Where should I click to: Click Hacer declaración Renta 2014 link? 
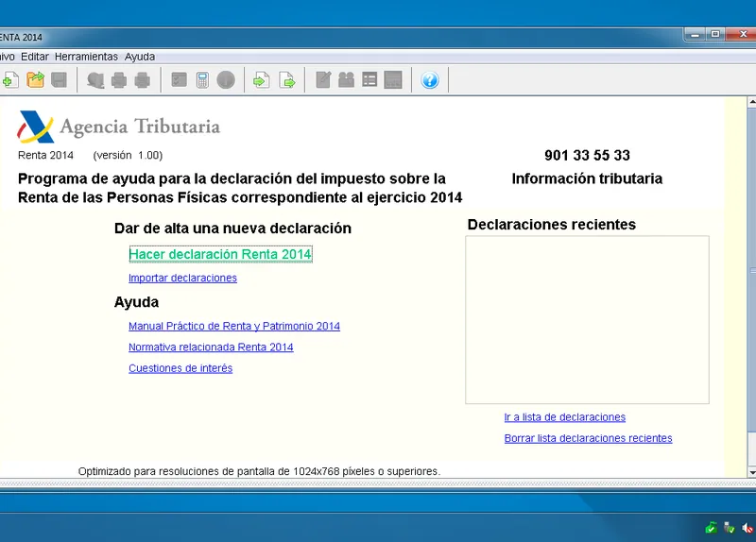click(220, 254)
